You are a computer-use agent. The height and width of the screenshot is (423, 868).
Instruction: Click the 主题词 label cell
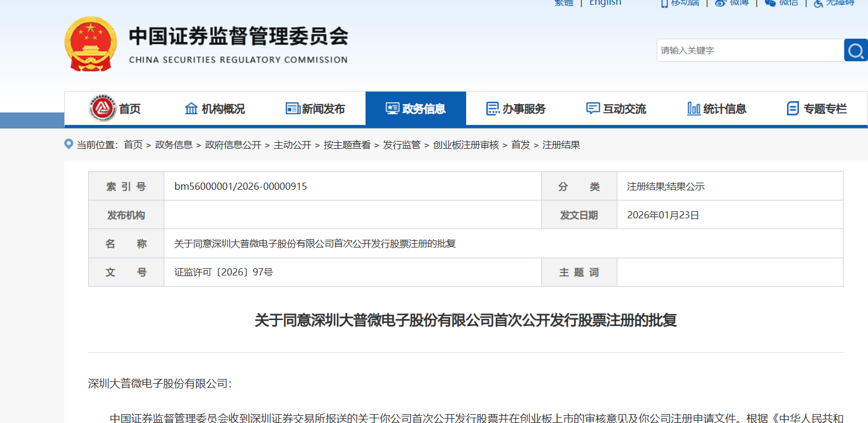pos(579,272)
